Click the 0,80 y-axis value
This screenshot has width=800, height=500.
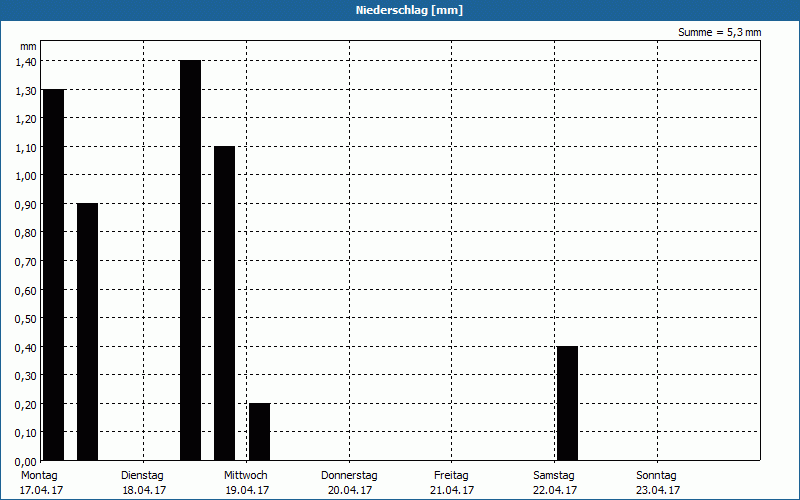26,233
